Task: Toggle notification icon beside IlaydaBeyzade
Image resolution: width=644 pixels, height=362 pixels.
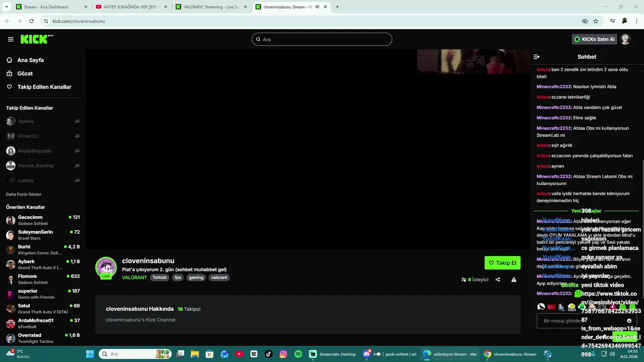Action: click(77, 151)
